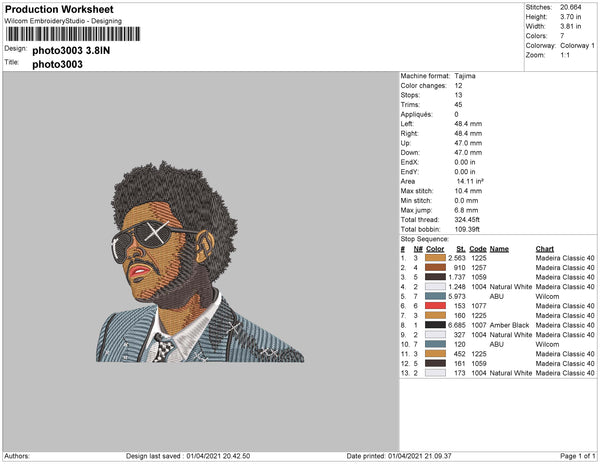The height and width of the screenshot is (464, 600).
Task: Click the Wilcom chart entry in row 10
Action: point(547,344)
